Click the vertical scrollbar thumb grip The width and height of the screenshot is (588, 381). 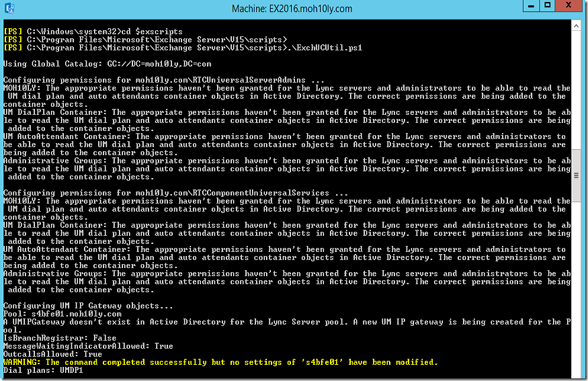tap(576, 175)
